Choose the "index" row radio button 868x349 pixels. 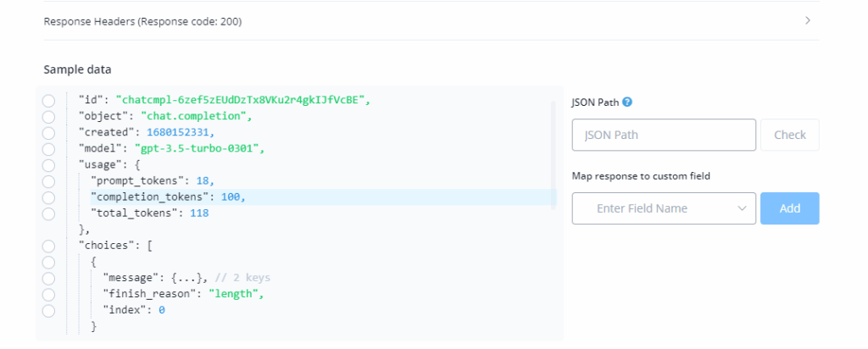click(48, 310)
